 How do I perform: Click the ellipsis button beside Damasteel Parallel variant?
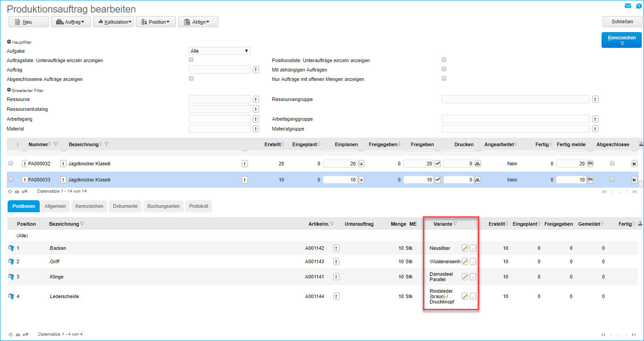tap(473, 277)
